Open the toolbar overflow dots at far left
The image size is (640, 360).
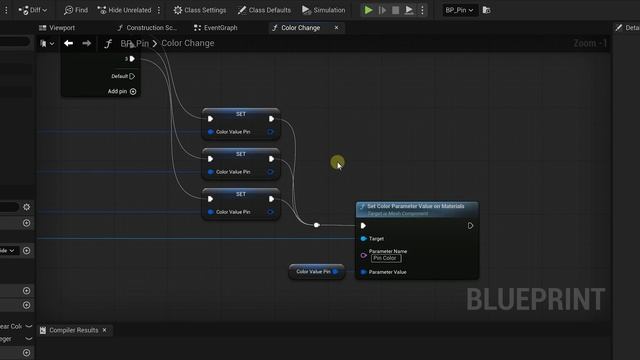(6, 10)
